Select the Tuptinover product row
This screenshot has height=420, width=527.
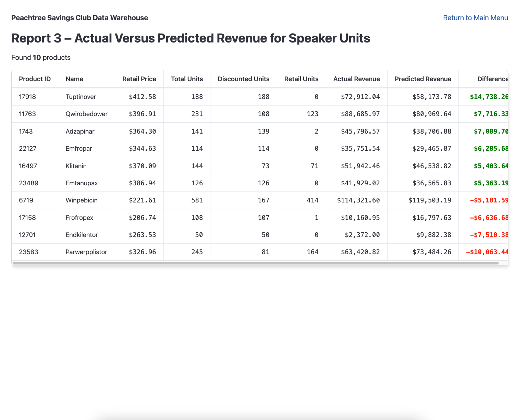tap(137, 97)
